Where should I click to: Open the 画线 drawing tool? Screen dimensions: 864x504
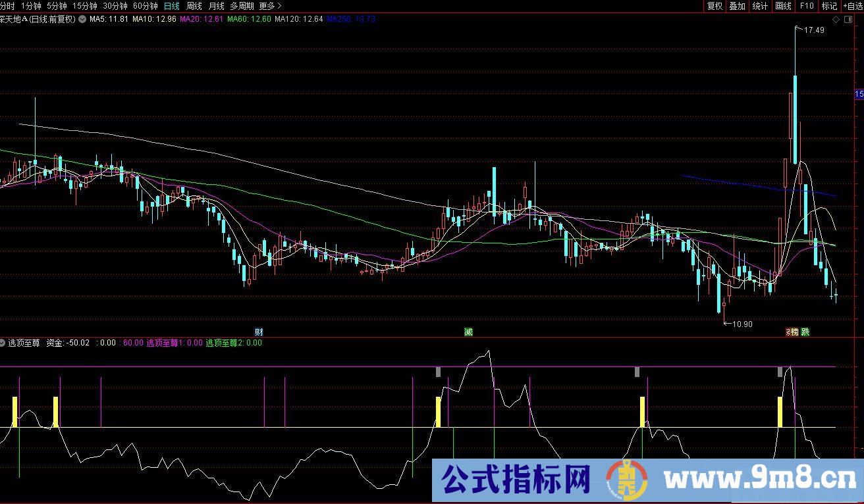[783, 6]
